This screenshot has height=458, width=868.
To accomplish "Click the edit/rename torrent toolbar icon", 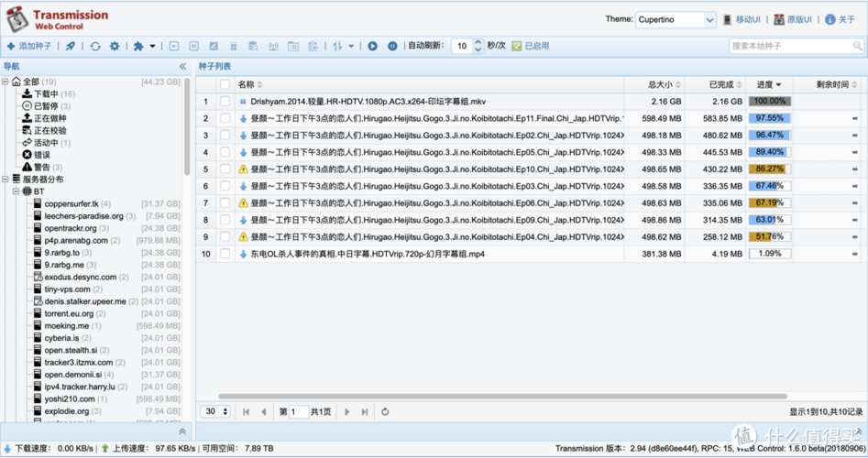I will [x=214, y=46].
